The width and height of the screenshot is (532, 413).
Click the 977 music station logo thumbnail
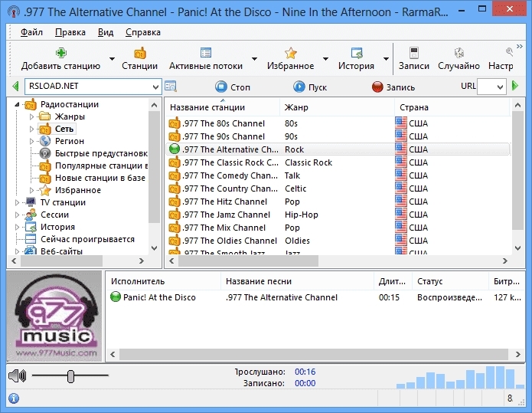pyautogui.click(x=54, y=316)
